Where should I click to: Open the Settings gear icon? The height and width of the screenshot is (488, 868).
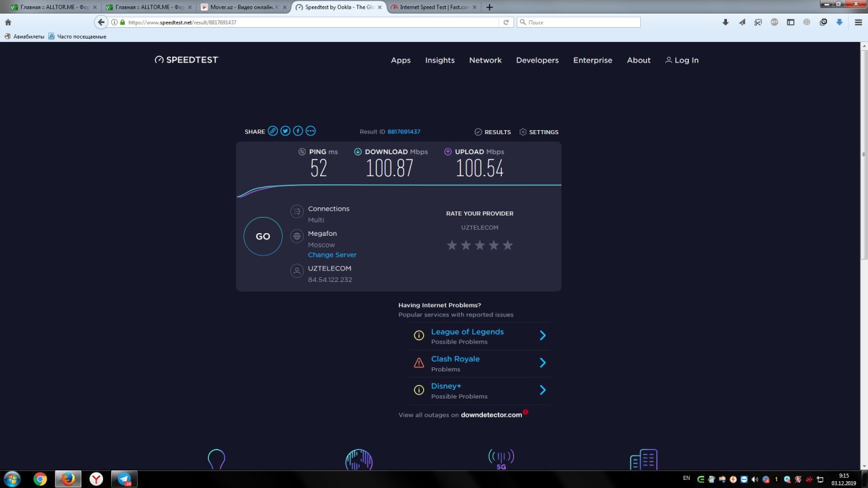(523, 132)
